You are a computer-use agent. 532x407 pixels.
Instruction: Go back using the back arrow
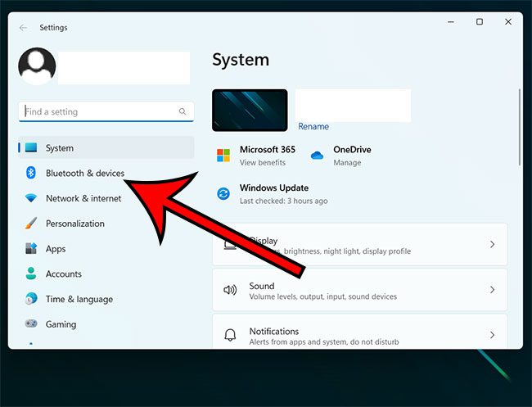pyautogui.click(x=23, y=27)
